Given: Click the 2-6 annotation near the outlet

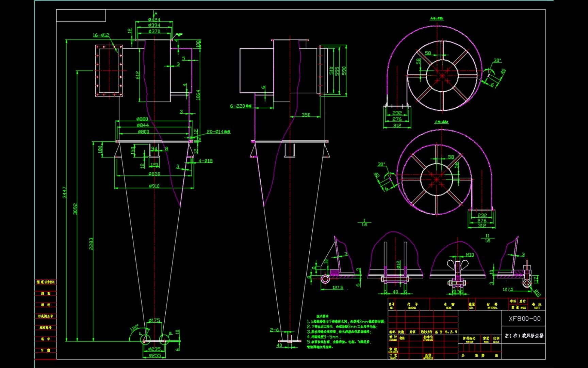Looking at the screenshot, I should coord(275,330).
